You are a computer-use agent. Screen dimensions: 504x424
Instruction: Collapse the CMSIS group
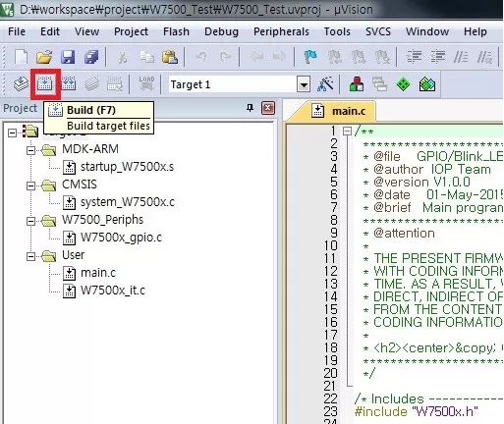[x=30, y=185]
